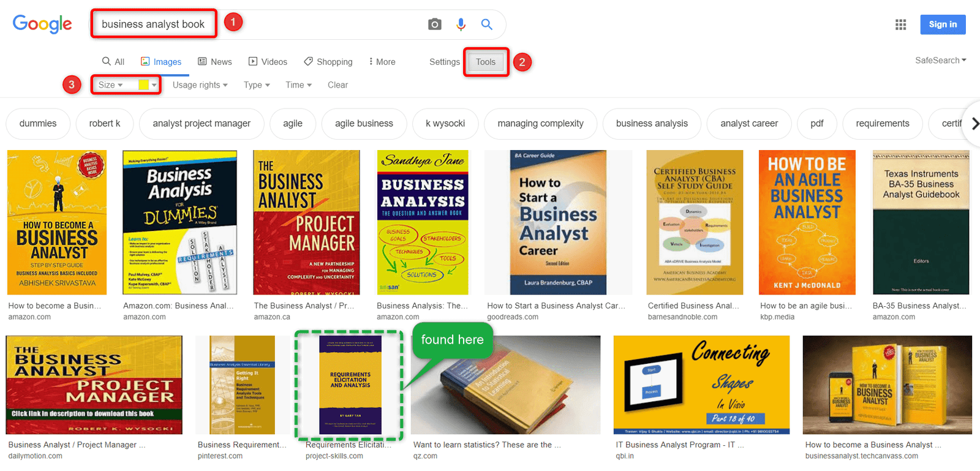Click 'The Business Analyst / Pr...' title
This screenshot has width=980, height=471.
pyautogui.click(x=304, y=306)
